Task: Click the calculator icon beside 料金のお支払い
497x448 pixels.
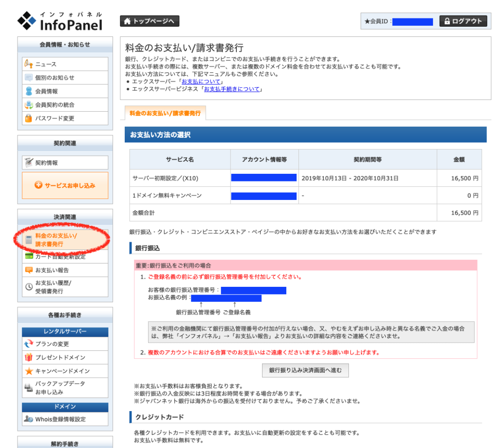Action: point(29,240)
